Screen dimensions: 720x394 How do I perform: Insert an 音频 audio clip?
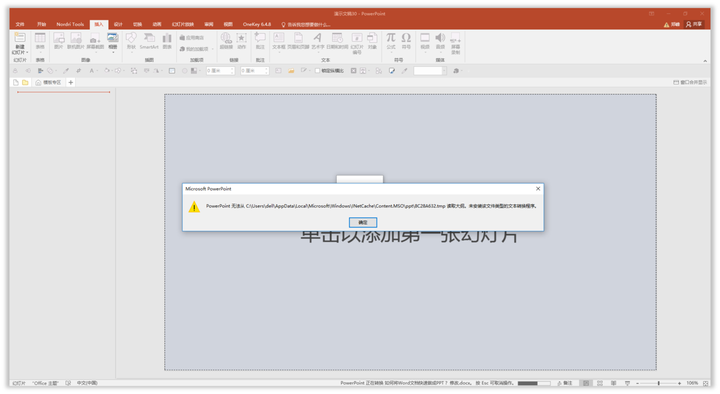point(440,41)
